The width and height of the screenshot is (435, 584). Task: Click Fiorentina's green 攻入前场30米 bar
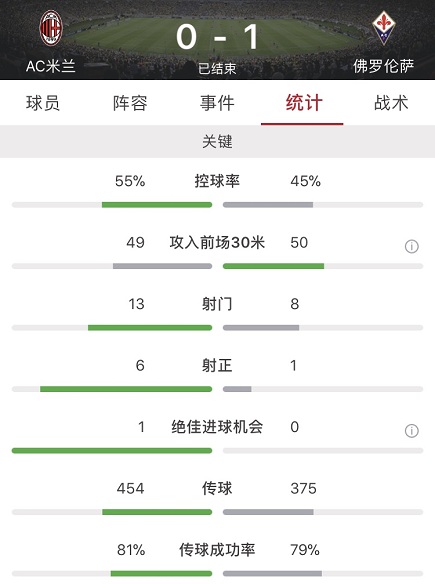[x=273, y=266]
